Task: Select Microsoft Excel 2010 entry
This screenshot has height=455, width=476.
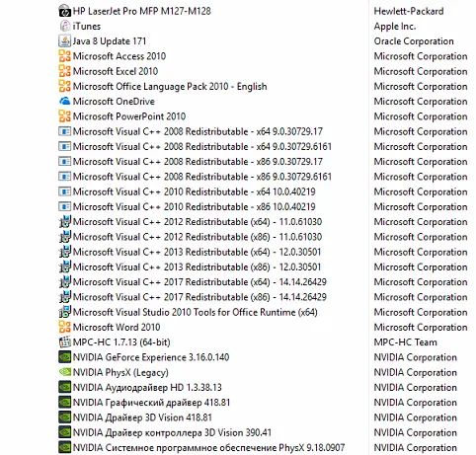Action: (116, 71)
